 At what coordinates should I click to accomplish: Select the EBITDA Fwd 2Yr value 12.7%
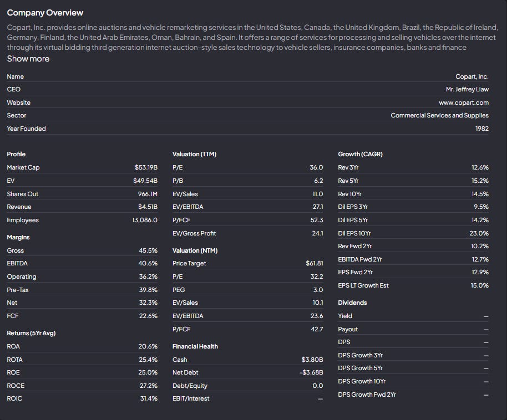[480, 259]
